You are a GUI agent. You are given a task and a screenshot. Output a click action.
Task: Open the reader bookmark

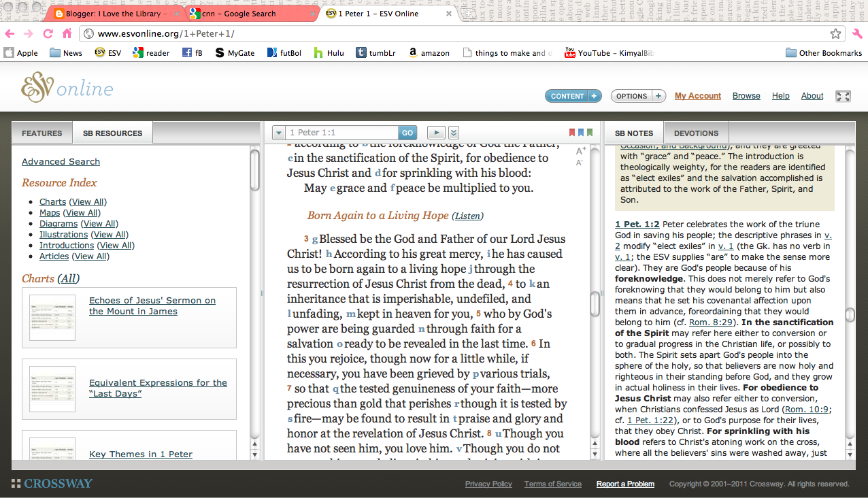tap(151, 52)
